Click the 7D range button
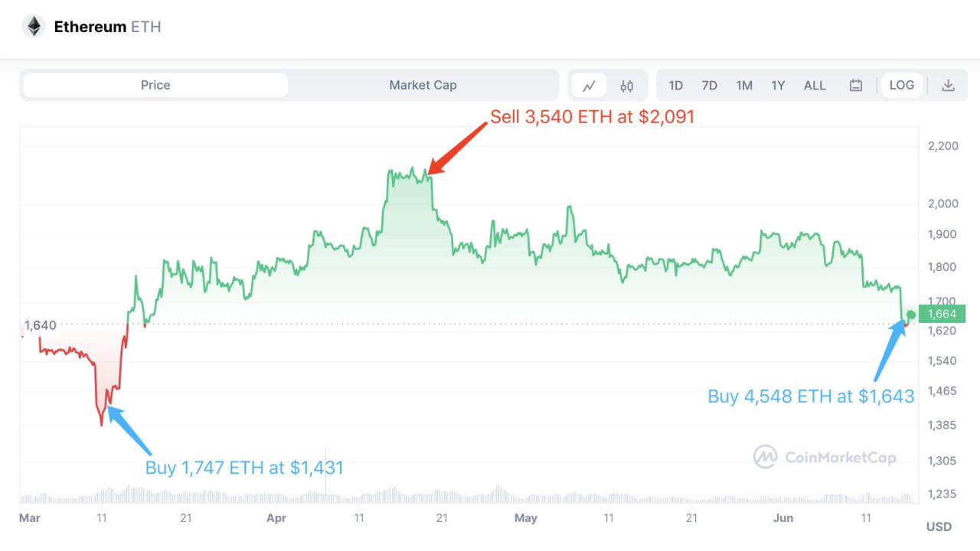 coord(710,85)
